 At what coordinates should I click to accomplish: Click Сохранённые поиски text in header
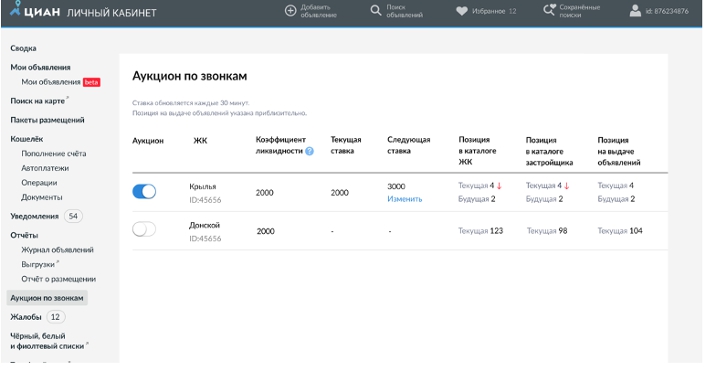tap(579, 11)
